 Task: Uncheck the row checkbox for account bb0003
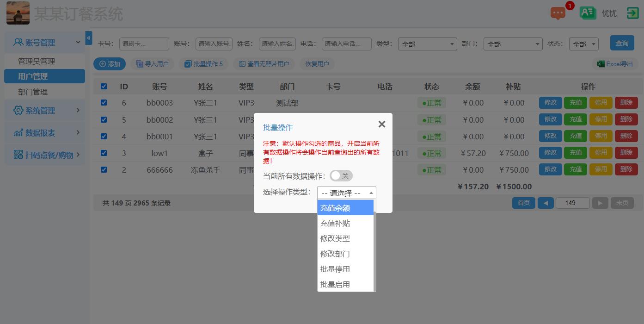coord(104,103)
